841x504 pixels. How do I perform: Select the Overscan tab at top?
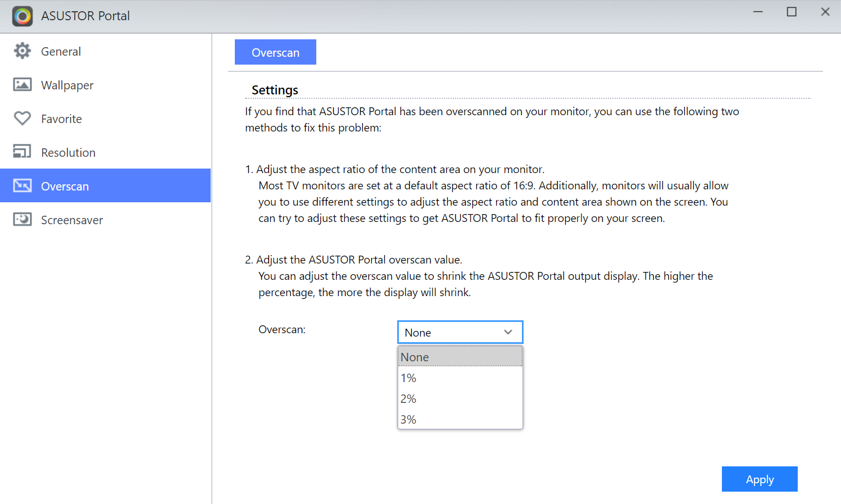[275, 52]
